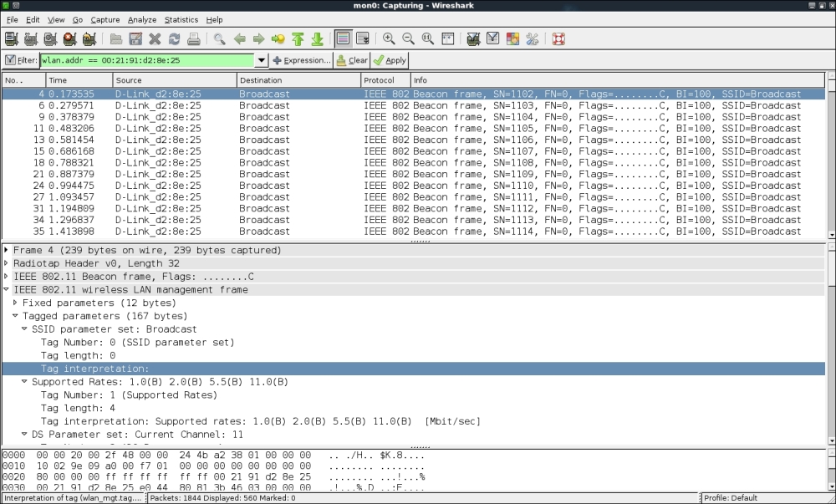Show capture options from the toolbar

(x=31, y=39)
